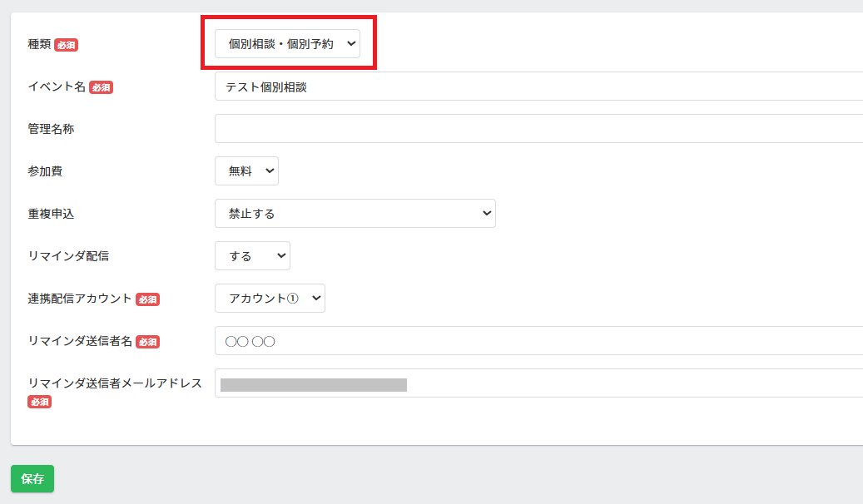
Task: Open the 連携配信アカウント dropdown showing アカウント①
Action: (270, 299)
